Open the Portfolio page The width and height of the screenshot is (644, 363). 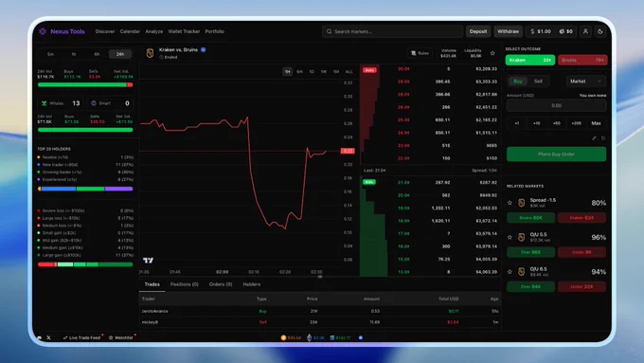[x=215, y=31]
